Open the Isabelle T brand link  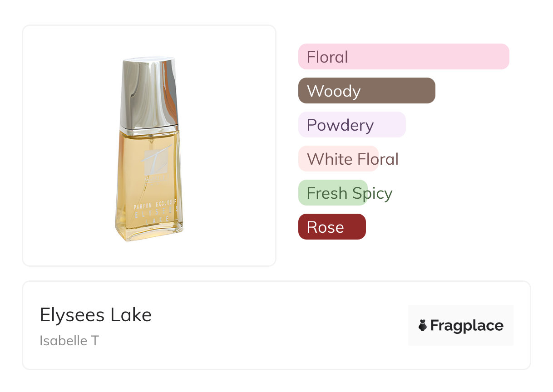point(69,340)
